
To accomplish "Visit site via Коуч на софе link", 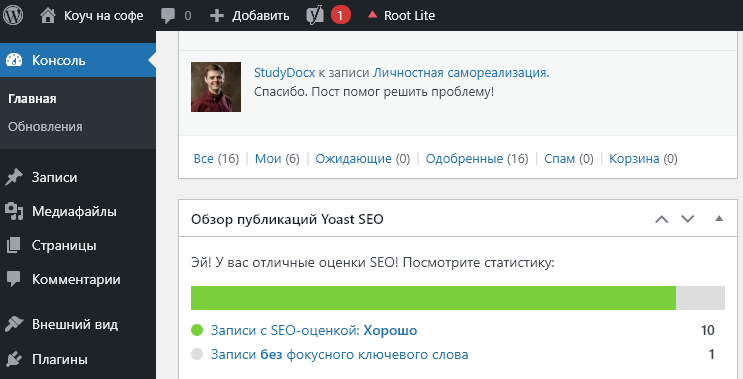I will tap(103, 16).
